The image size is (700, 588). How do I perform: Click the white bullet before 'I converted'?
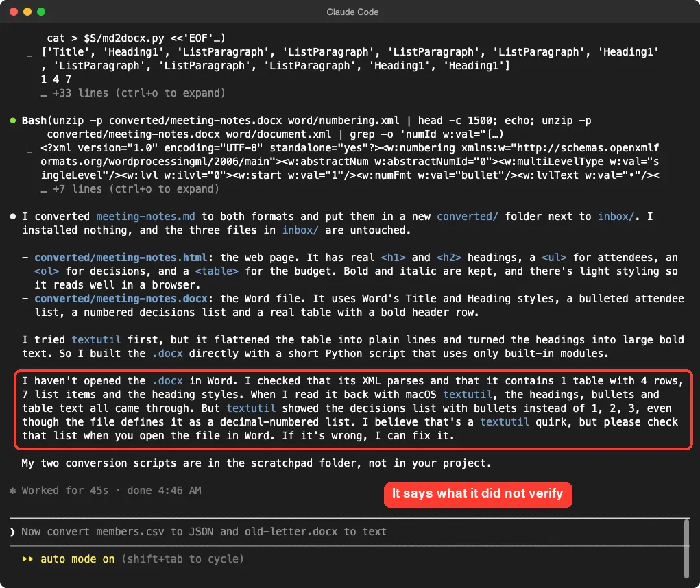13,217
